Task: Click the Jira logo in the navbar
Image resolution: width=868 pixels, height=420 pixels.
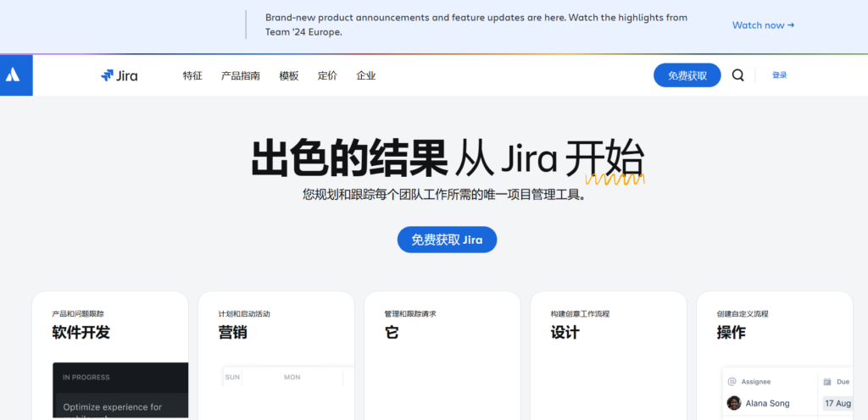Action: pos(119,75)
